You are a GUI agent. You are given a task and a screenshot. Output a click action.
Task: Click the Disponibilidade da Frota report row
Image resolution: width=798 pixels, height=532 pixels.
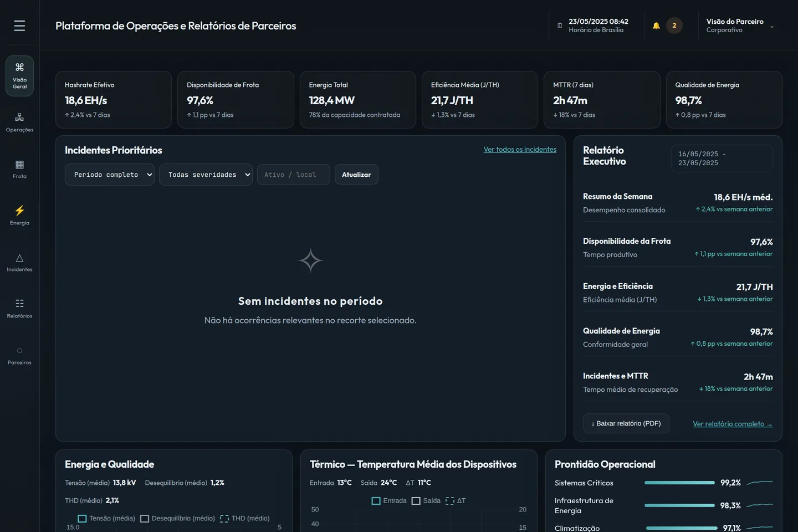tap(678, 248)
